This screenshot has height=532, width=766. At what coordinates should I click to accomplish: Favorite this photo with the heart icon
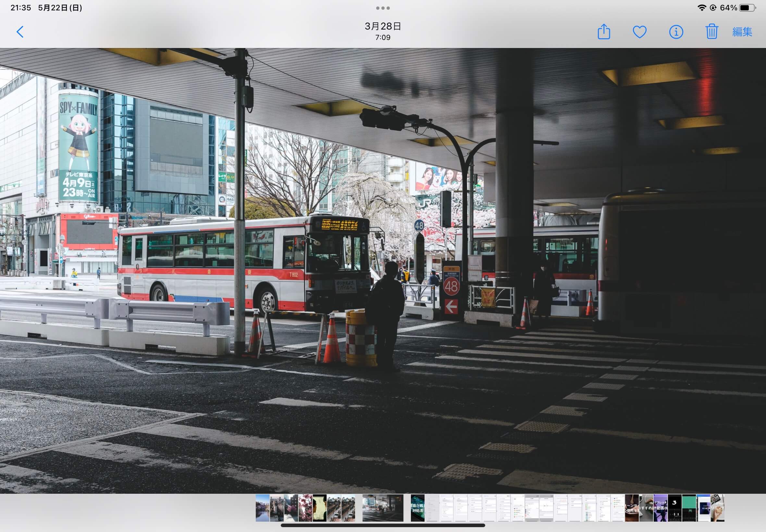tap(639, 32)
